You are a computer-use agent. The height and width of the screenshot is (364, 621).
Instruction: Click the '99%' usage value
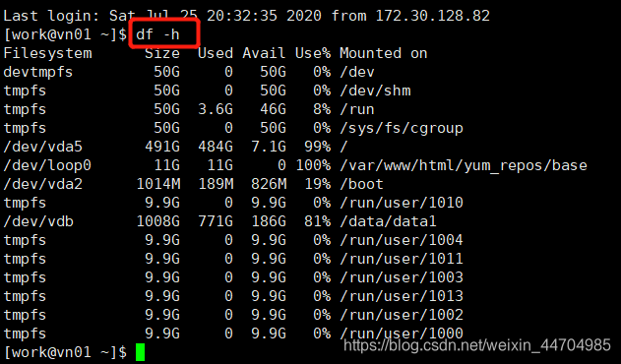click(318, 147)
